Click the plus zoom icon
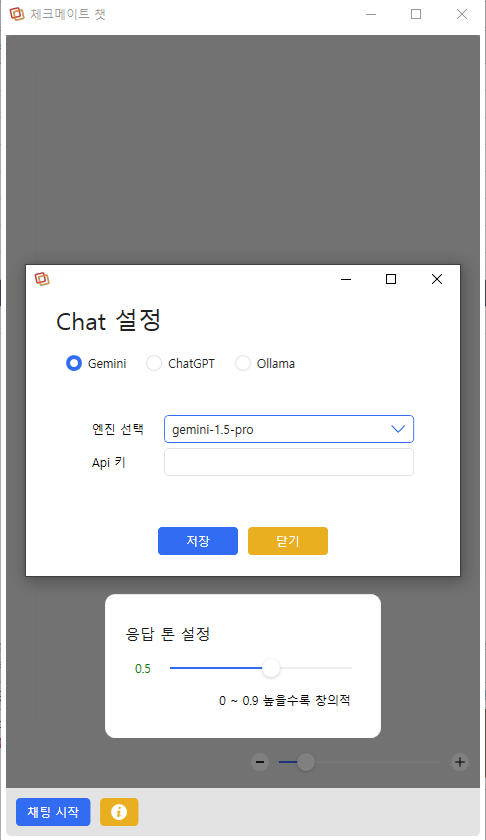This screenshot has height=840, width=486. click(460, 762)
